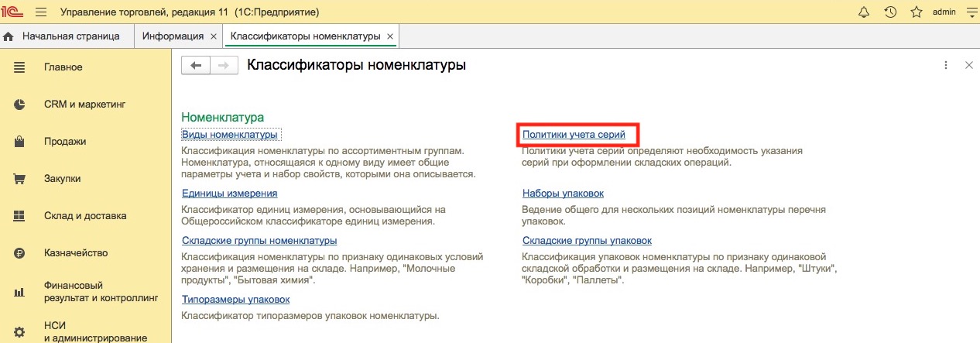Viewport: 980px width, 343px height.
Task: Open favorites star icon
Action: 917,12
